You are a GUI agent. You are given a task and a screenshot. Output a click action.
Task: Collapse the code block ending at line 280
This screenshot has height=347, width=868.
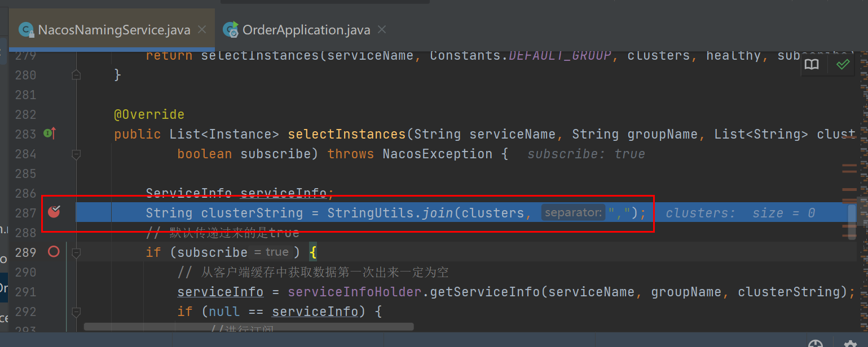click(76, 74)
